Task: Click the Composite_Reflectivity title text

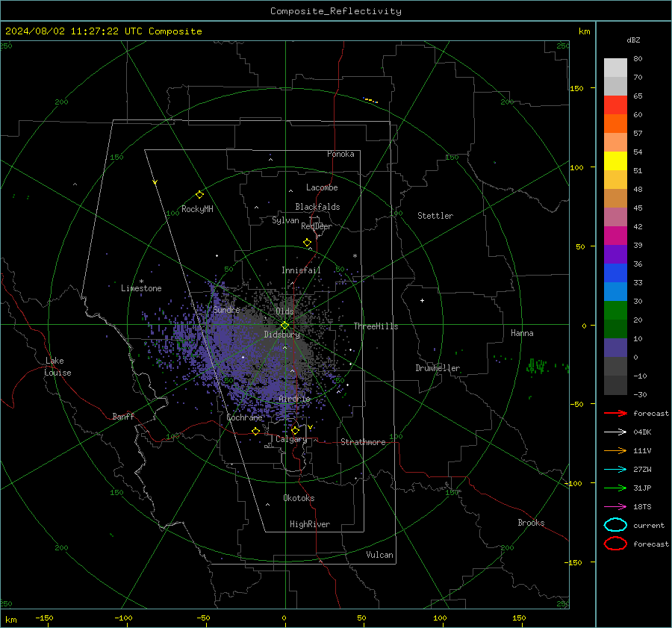Action: tap(336, 11)
